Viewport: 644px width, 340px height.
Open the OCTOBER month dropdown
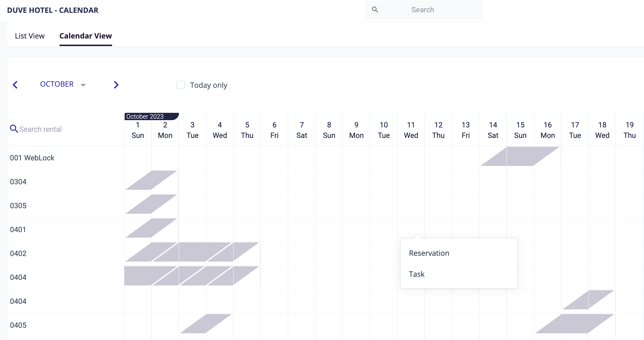pyautogui.click(x=57, y=84)
